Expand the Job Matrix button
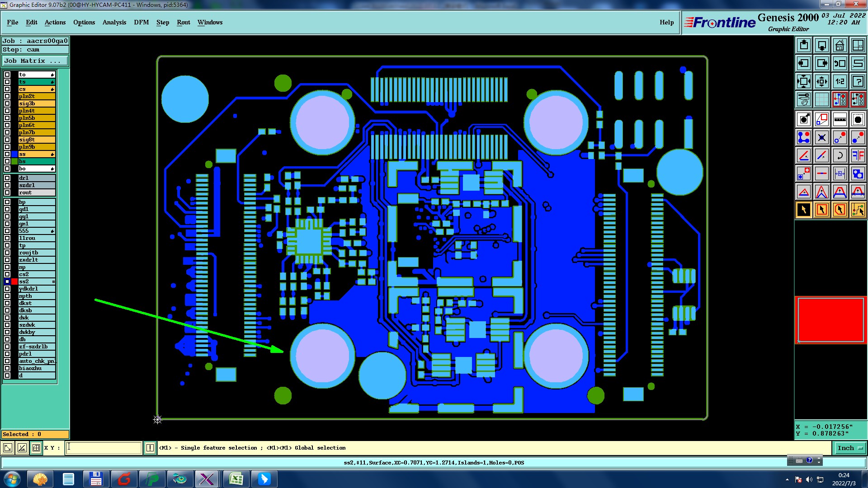The height and width of the screenshot is (488, 868). click(x=35, y=61)
